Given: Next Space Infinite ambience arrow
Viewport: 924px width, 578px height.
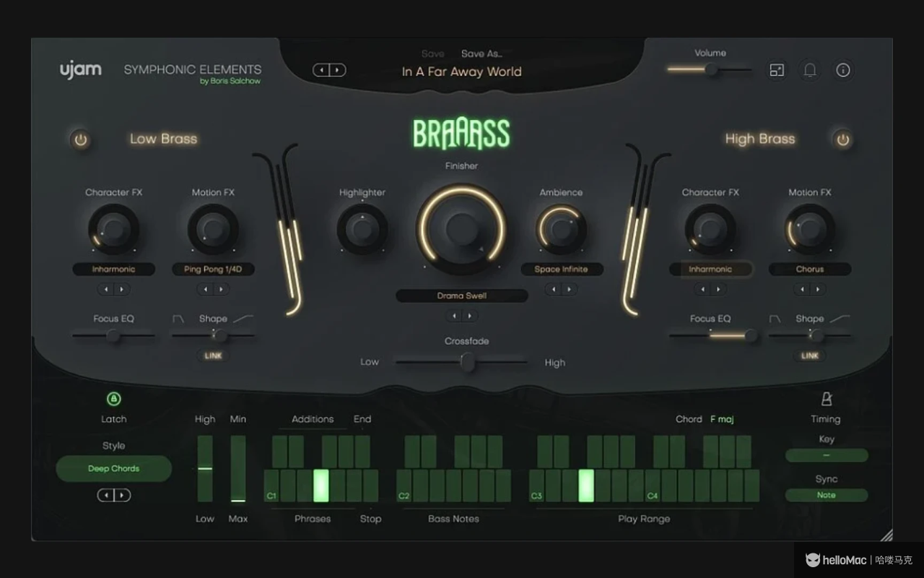Looking at the screenshot, I should (x=569, y=289).
